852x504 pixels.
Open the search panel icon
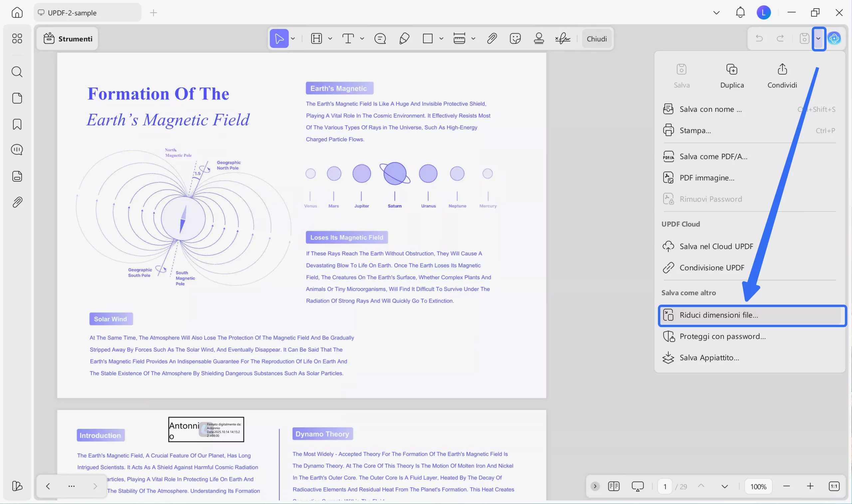[17, 72]
